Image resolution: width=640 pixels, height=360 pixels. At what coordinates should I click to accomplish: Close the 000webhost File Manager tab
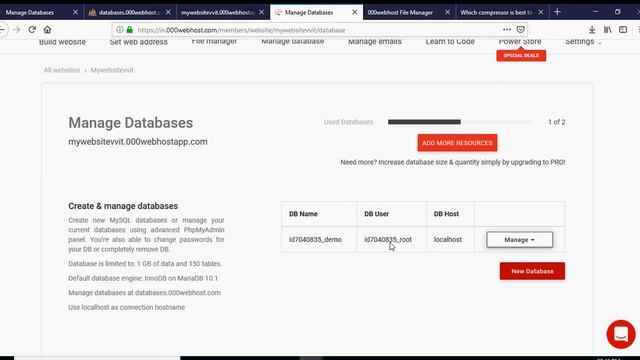click(447, 12)
